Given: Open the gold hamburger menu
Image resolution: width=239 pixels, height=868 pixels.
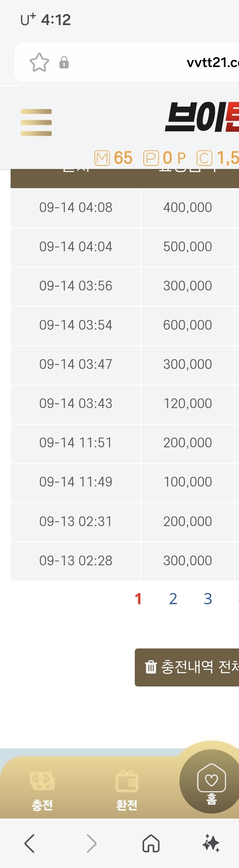Looking at the screenshot, I should pyautogui.click(x=36, y=122).
